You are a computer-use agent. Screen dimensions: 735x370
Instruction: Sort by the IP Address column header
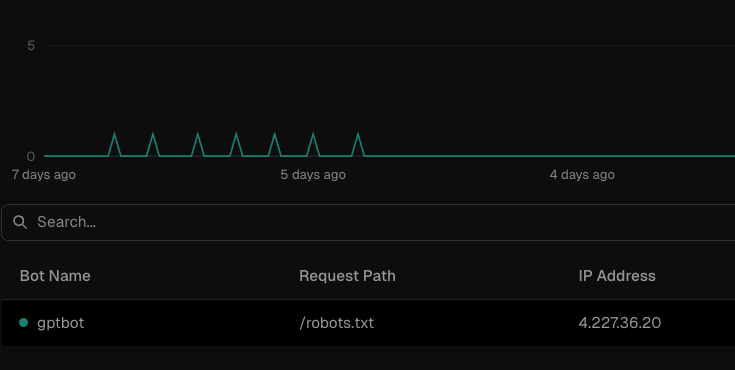click(x=617, y=276)
